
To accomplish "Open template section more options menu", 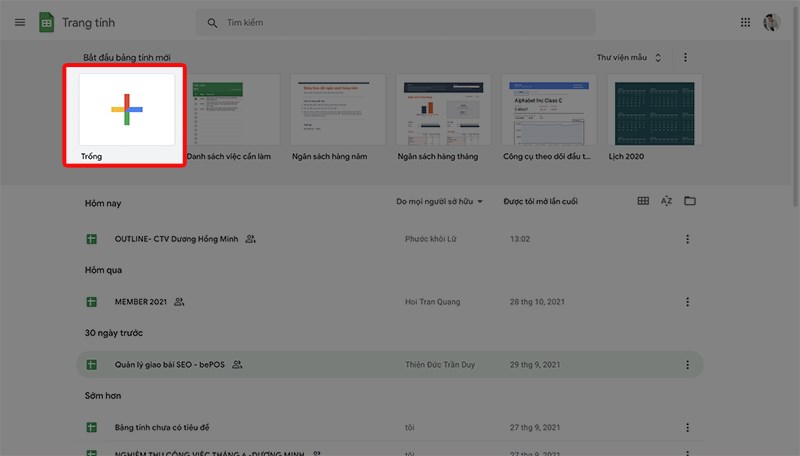I will click(685, 58).
